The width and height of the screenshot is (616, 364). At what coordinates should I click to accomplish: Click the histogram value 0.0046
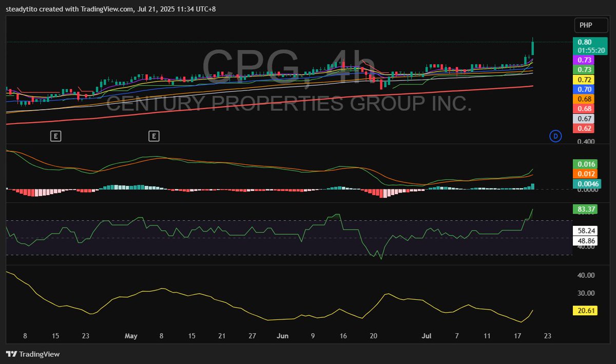pyautogui.click(x=588, y=184)
